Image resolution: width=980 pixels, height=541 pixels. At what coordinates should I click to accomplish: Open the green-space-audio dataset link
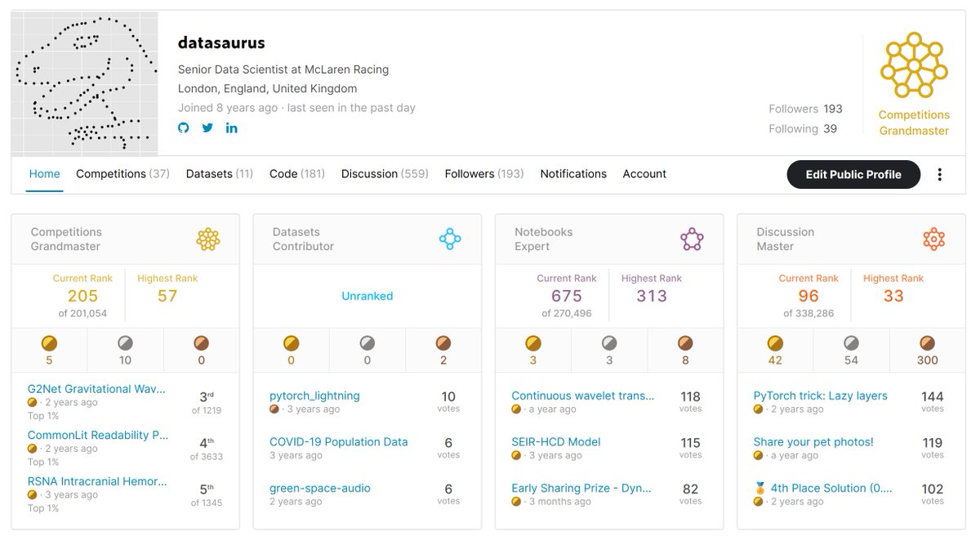pyautogui.click(x=320, y=488)
